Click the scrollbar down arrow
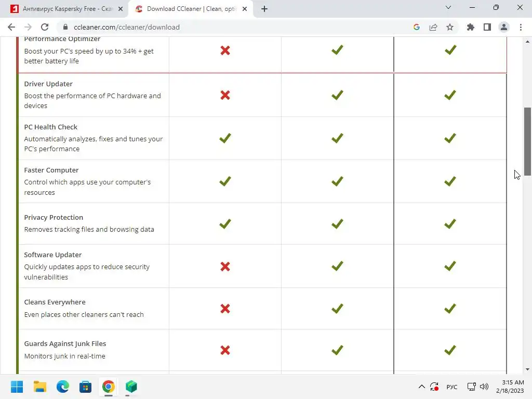 click(x=528, y=369)
